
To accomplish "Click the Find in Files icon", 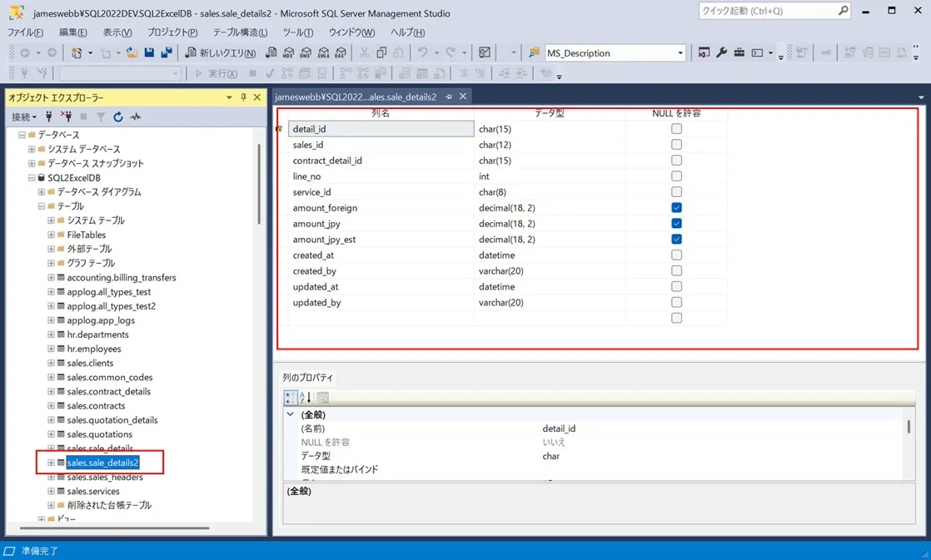I will click(x=534, y=52).
